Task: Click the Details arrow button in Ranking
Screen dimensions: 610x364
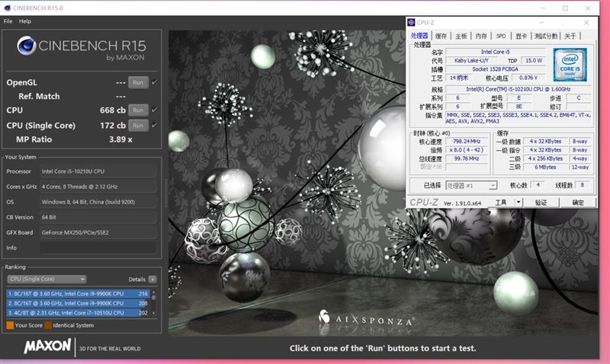Action: pyautogui.click(x=152, y=279)
